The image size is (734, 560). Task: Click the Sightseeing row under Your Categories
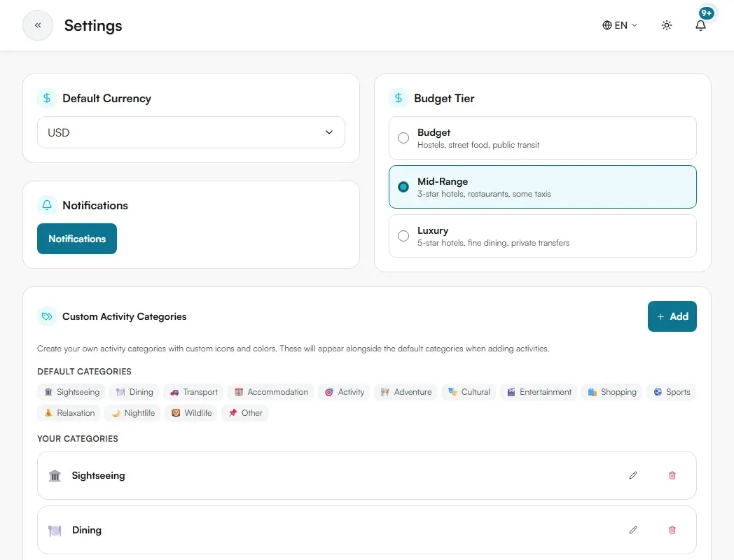[367, 475]
